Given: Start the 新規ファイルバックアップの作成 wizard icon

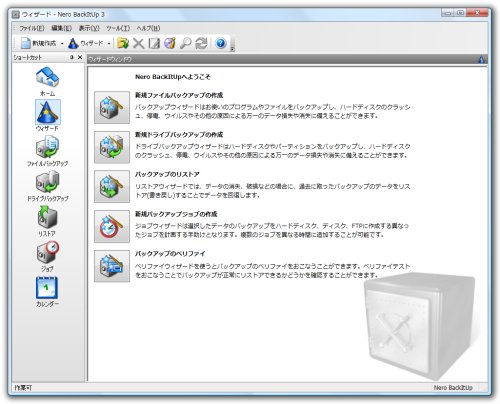Looking at the screenshot, I should (x=112, y=107).
